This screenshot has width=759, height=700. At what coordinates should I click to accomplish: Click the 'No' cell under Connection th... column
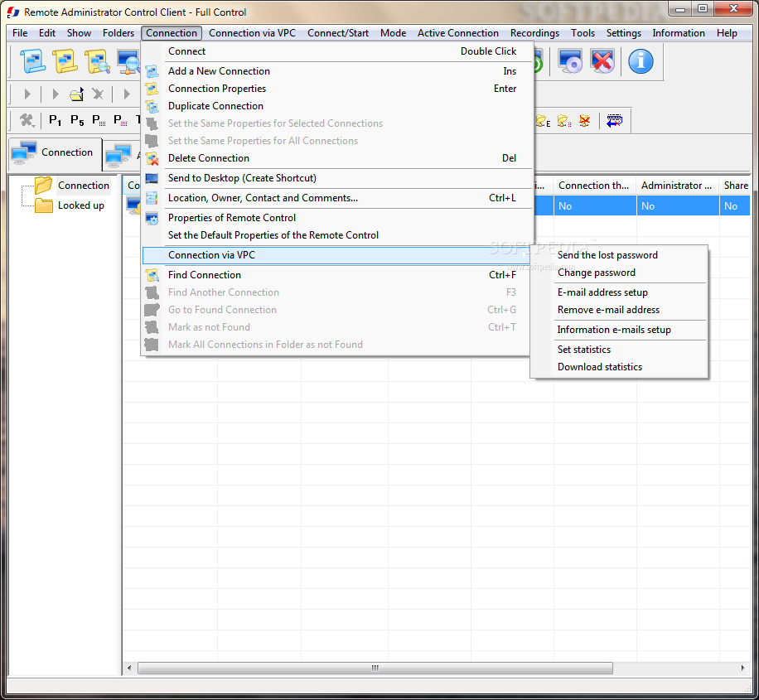coord(595,206)
